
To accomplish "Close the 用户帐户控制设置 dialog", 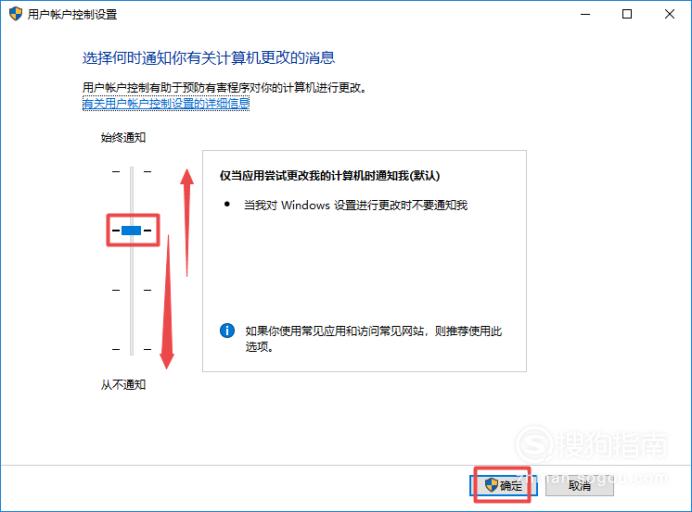I will [x=669, y=14].
